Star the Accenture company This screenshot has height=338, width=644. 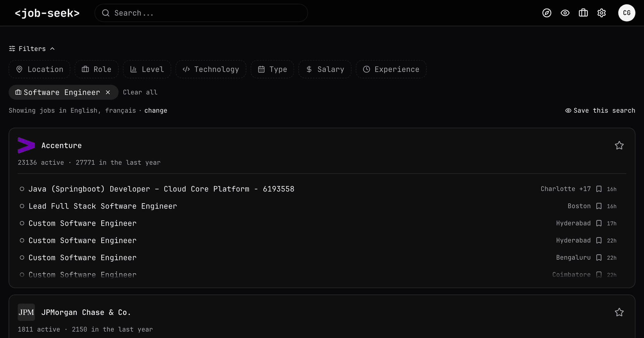point(619,145)
